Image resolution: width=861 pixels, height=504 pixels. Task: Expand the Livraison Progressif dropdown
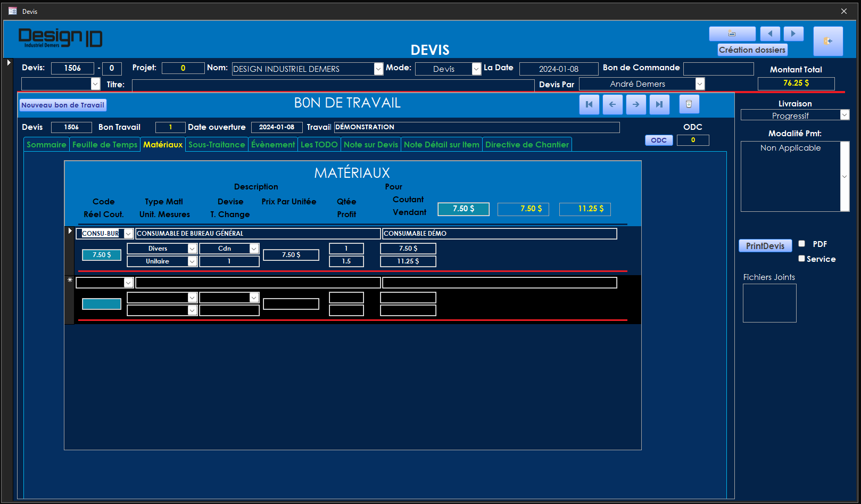(845, 115)
